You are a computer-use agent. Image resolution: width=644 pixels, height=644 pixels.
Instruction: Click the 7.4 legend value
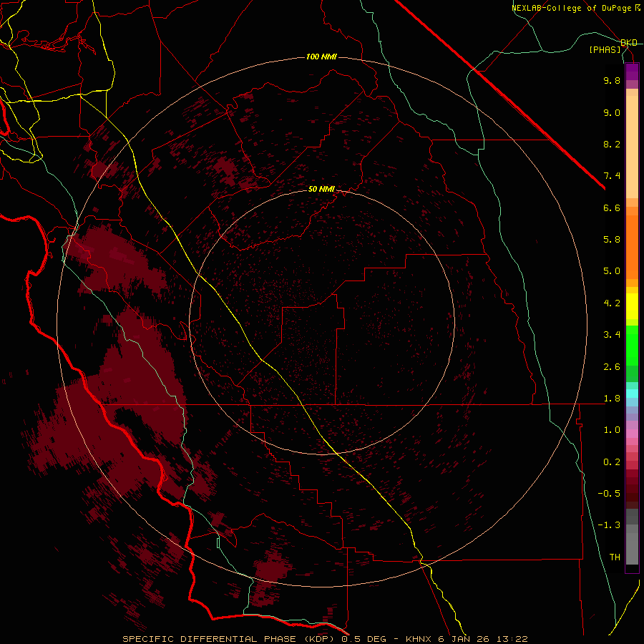click(x=612, y=176)
